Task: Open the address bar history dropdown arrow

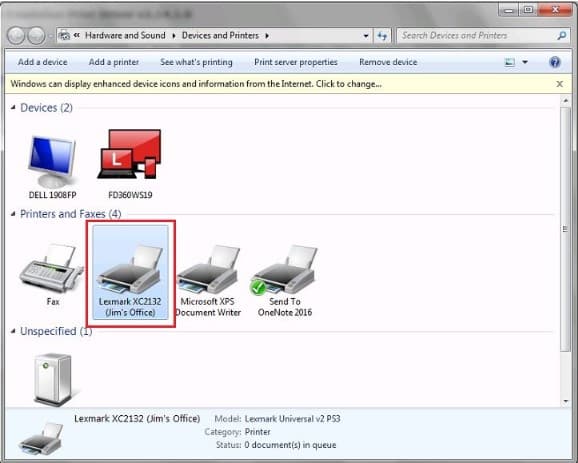Action: [x=366, y=36]
